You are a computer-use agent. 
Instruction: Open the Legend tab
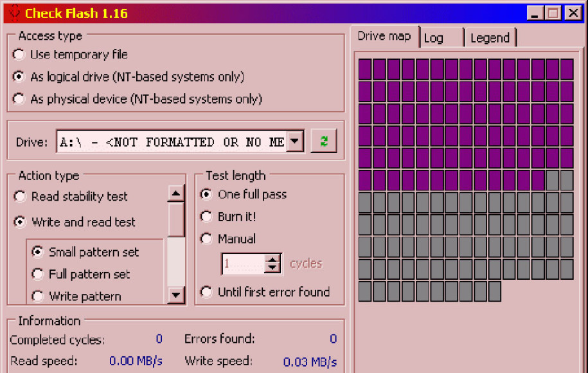tap(490, 38)
